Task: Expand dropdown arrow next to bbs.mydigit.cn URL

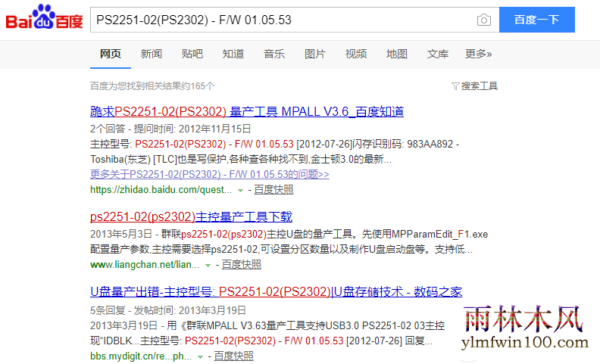Action: click(x=200, y=356)
